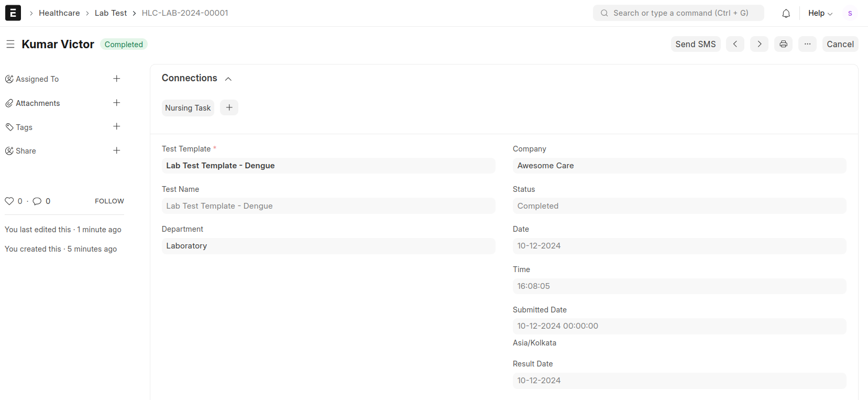Click the Share sidebar label

26,151
